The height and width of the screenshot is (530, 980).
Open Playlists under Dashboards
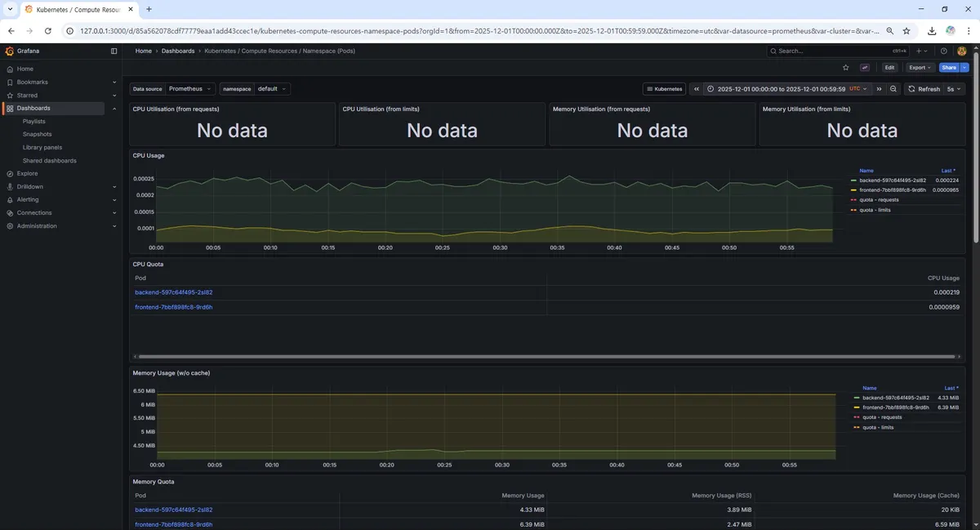[x=34, y=121]
